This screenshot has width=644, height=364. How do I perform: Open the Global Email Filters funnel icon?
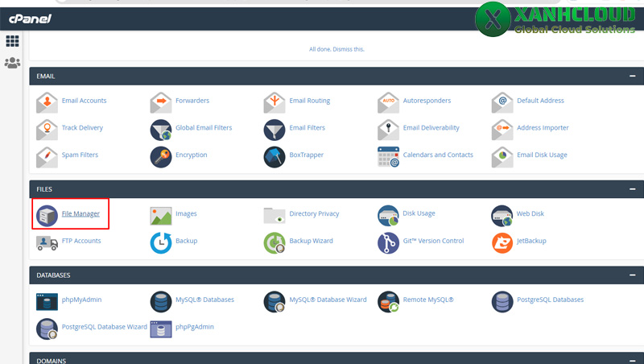click(160, 130)
